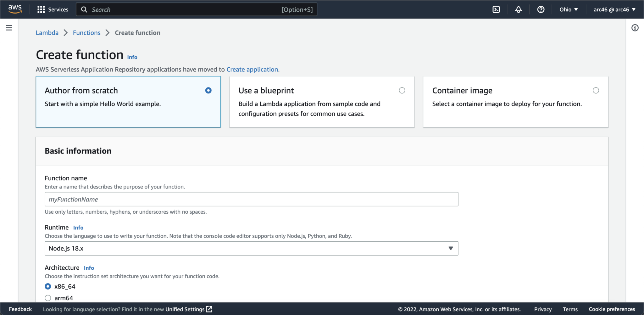Image resolution: width=644 pixels, height=315 pixels.
Task: Open Unified Settings via the external link icon
Action: 208,309
